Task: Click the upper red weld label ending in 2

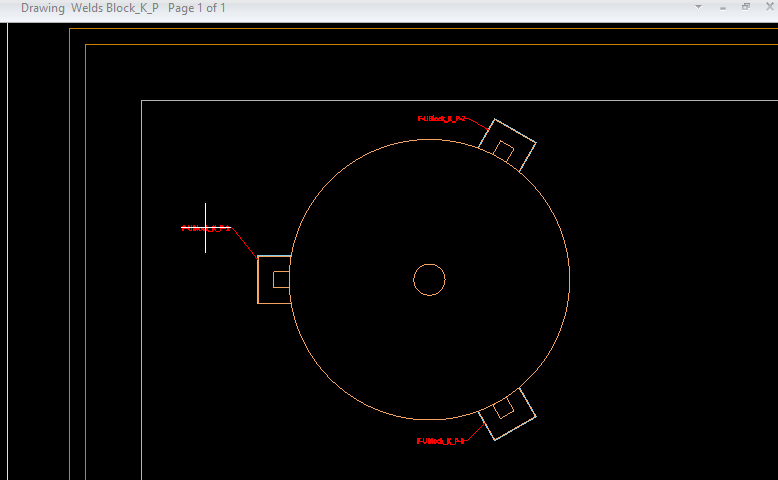Action: coord(441,119)
